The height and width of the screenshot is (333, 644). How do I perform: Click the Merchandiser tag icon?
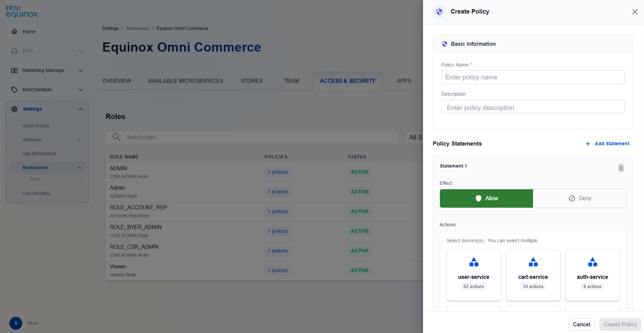[x=15, y=90]
